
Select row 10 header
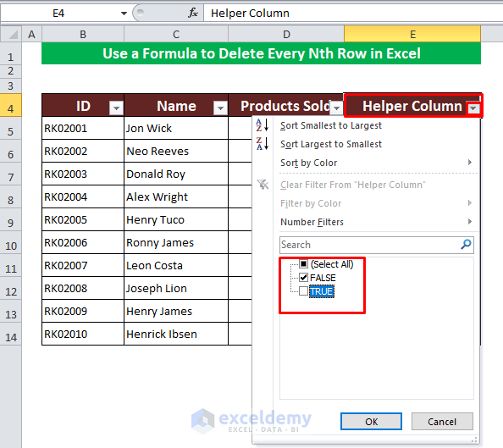tap(11, 242)
